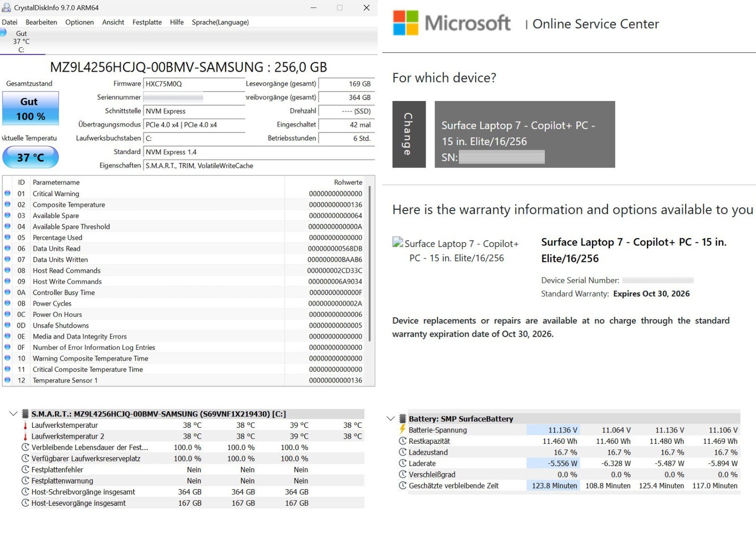Collapse the S.M.A.R.T. MZ9L4256HCJQ section chevron
756x535 pixels.
13,414
